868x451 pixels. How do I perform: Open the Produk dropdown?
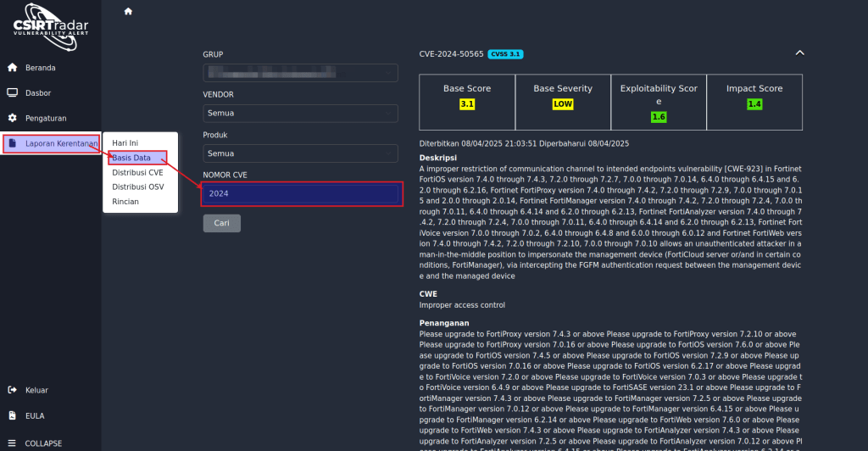(300, 153)
